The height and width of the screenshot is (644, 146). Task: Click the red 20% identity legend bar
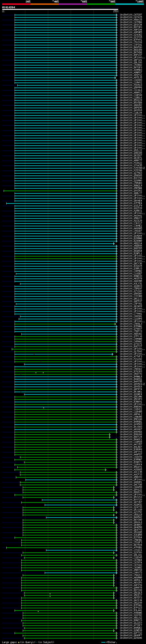(16, 4)
